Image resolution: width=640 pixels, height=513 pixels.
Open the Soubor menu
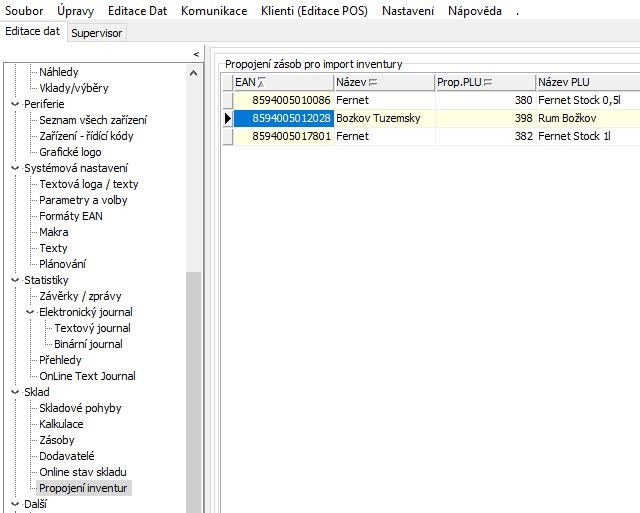[24, 10]
